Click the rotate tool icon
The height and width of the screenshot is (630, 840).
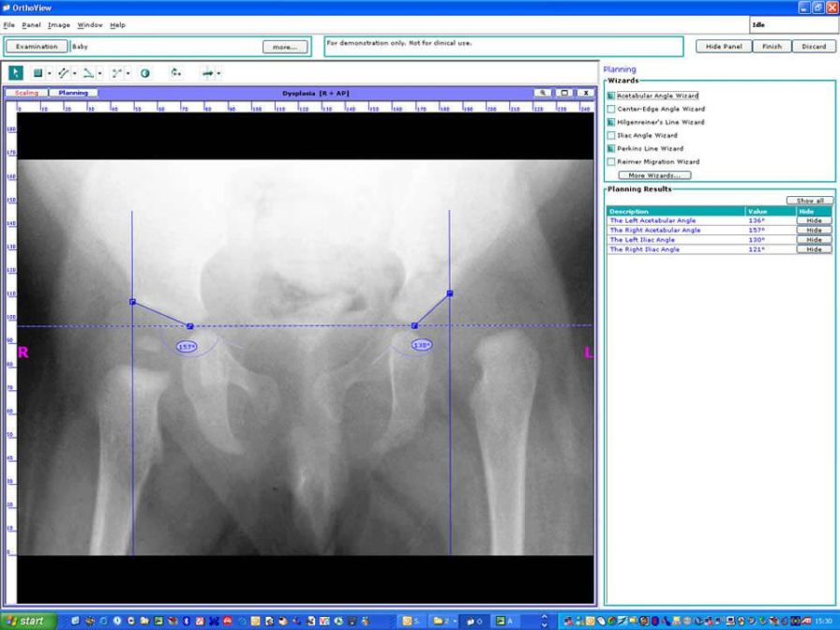coord(176,73)
